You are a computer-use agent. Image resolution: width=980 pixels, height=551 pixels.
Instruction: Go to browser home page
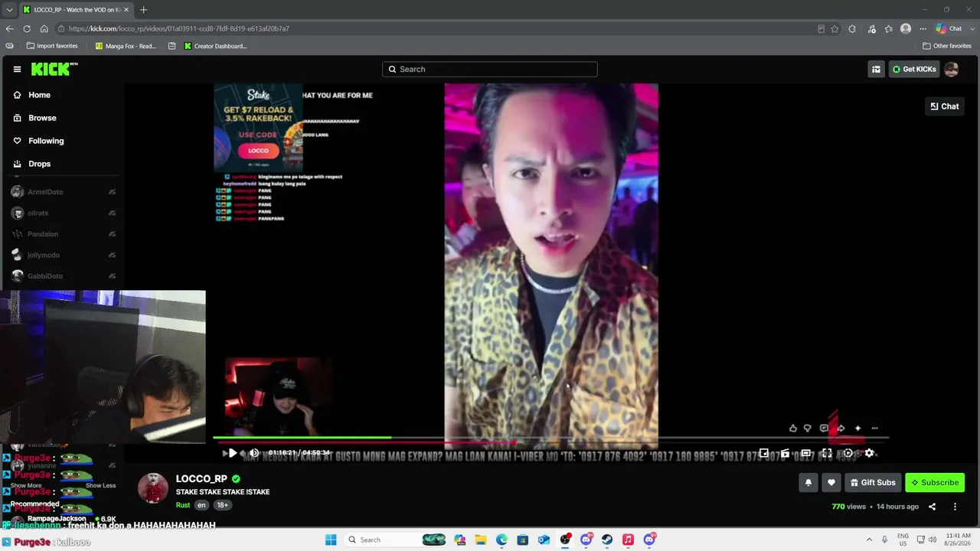44,29
